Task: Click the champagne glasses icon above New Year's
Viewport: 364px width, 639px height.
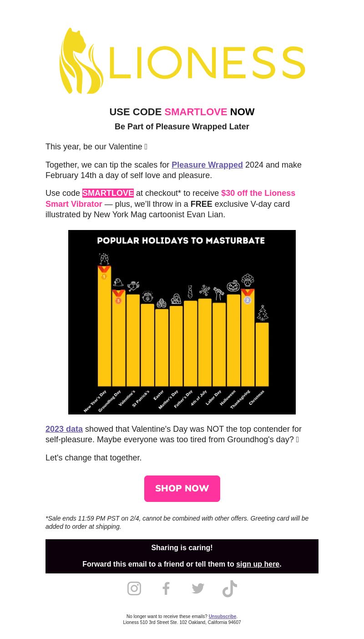Action: pyautogui.click(x=104, y=259)
